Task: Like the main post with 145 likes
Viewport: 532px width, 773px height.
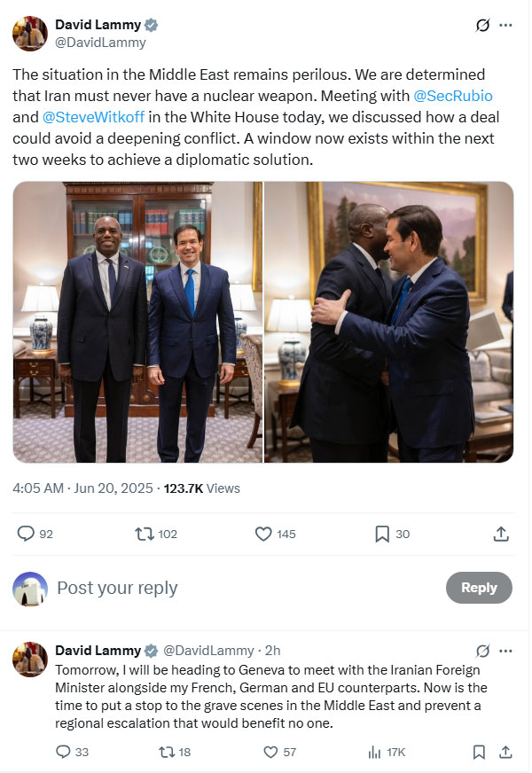Action: [x=263, y=534]
